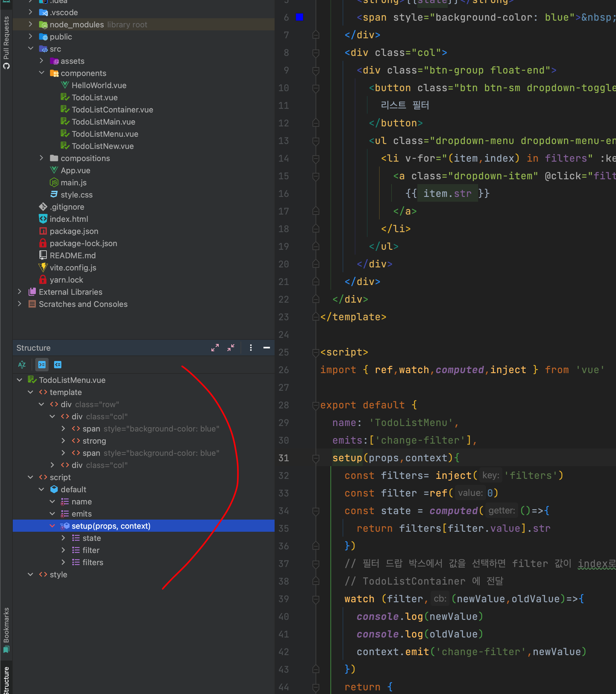The height and width of the screenshot is (694, 616).
Task: Expand External Libraries node
Action: [20, 292]
